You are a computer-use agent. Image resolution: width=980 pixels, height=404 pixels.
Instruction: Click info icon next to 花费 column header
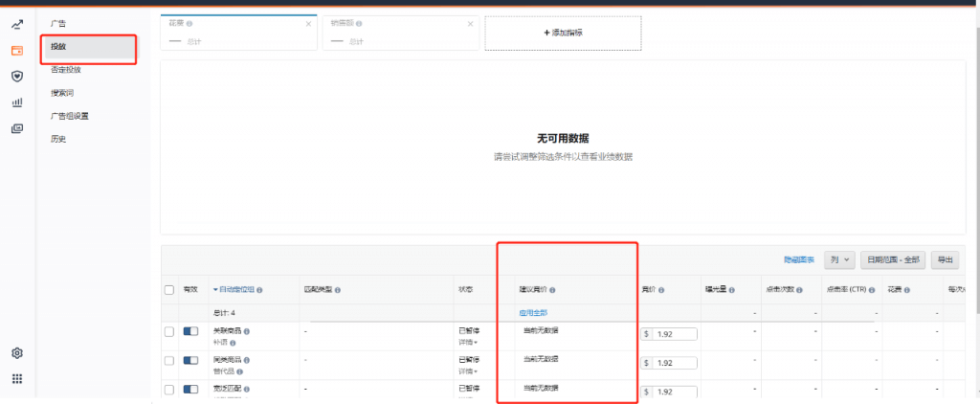(907, 290)
